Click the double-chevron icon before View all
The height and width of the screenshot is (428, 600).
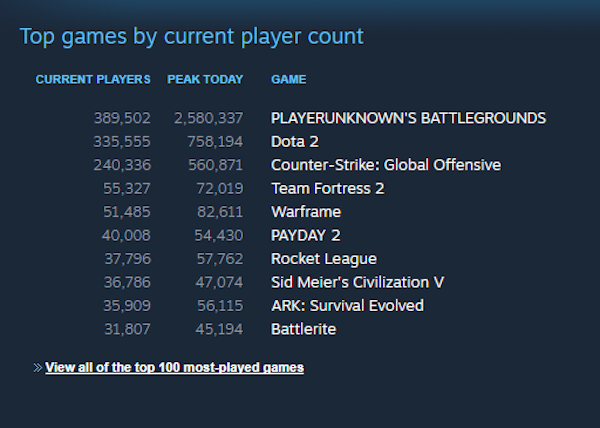[38, 368]
